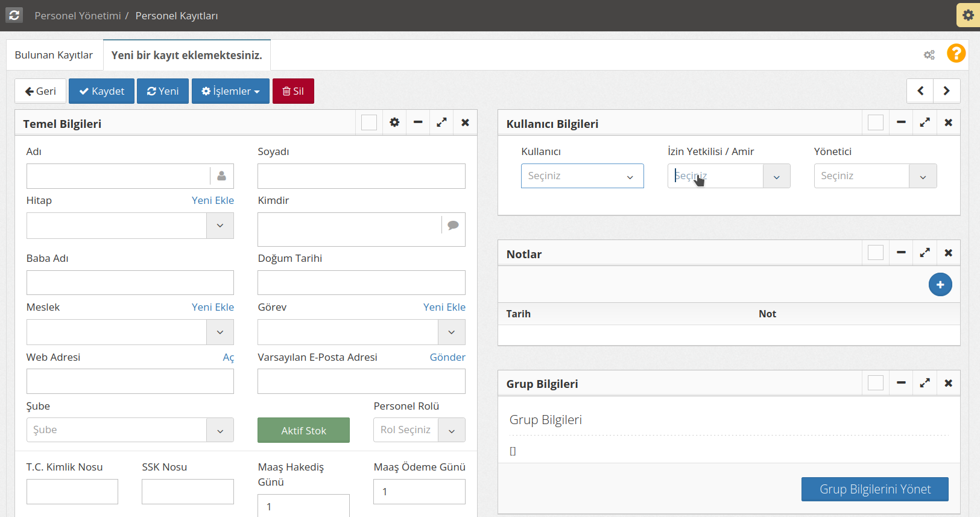Add a new note with plus icon
Image resolution: width=980 pixels, height=517 pixels.
tap(940, 285)
